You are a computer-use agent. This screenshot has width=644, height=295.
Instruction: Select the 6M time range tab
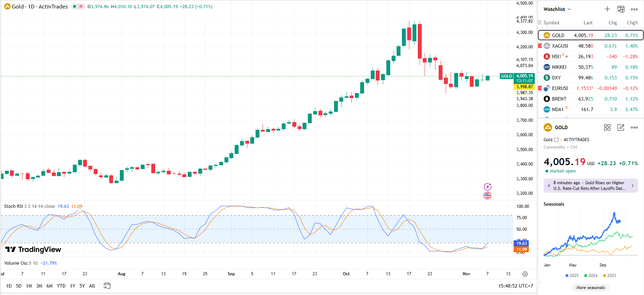(49, 286)
